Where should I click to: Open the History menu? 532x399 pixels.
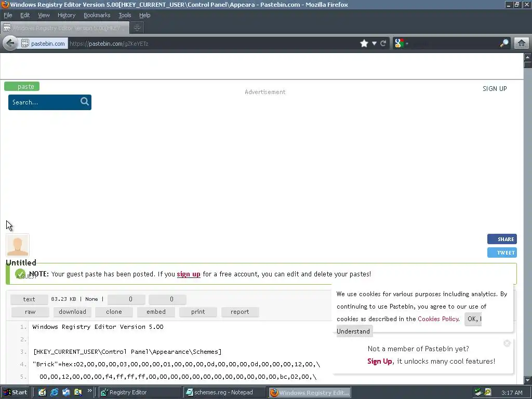(66, 15)
